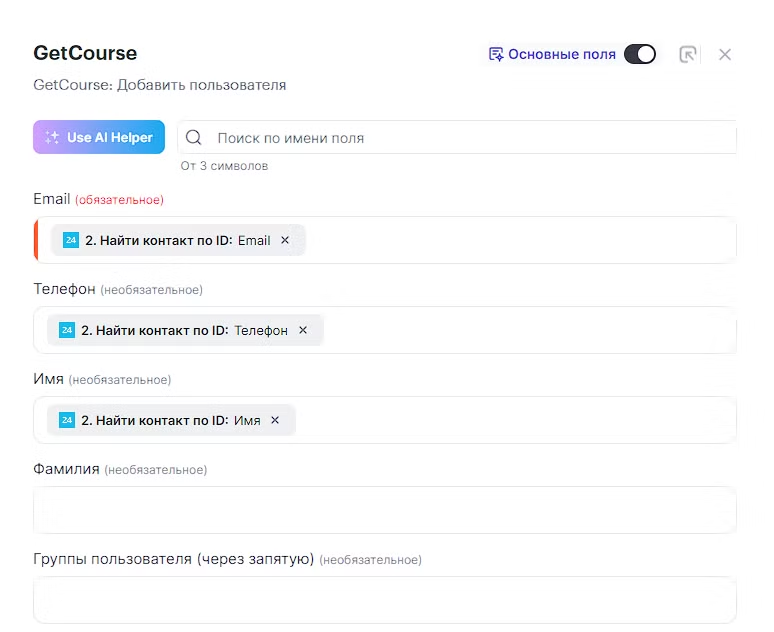Click the Основные поля text label
The width and height of the screenshot is (774, 632).
[x=561, y=54]
